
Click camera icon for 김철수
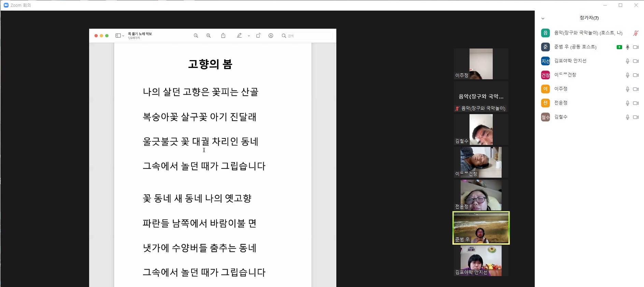click(635, 117)
